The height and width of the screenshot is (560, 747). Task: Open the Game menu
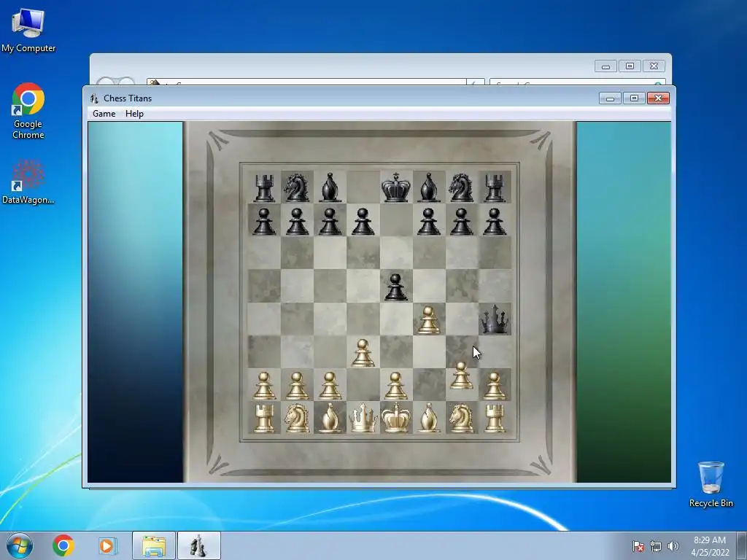tap(104, 113)
